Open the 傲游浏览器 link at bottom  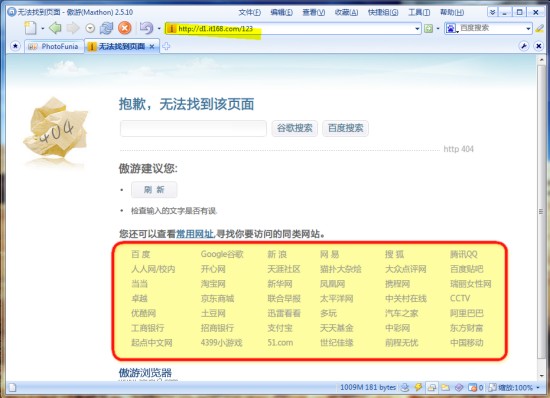pos(145,373)
